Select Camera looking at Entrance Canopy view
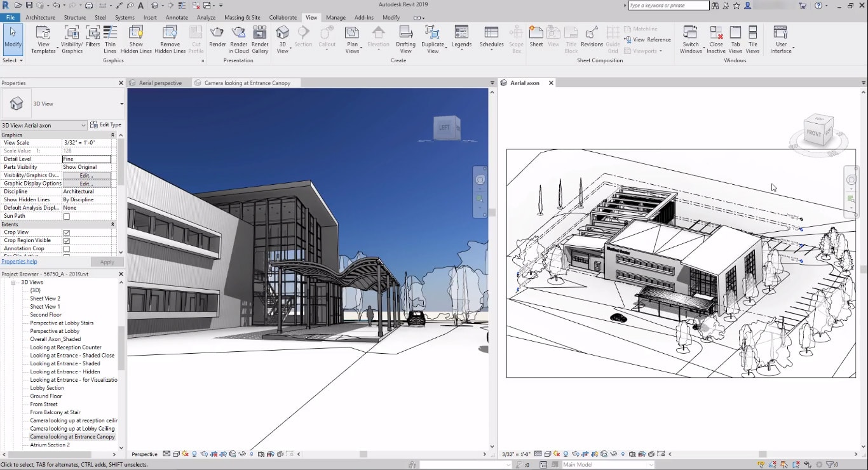The height and width of the screenshot is (470, 868). coord(71,436)
